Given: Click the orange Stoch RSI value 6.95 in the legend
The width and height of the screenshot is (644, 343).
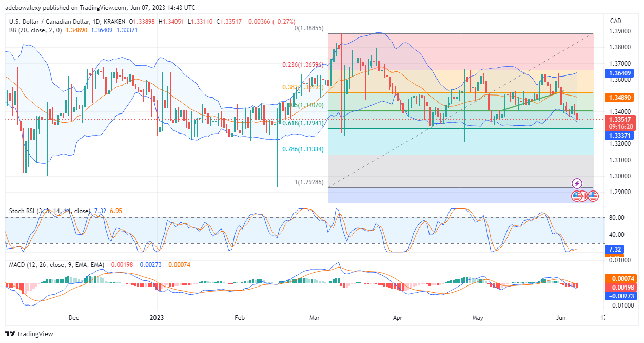Looking at the screenshot, I should point(115,211).
